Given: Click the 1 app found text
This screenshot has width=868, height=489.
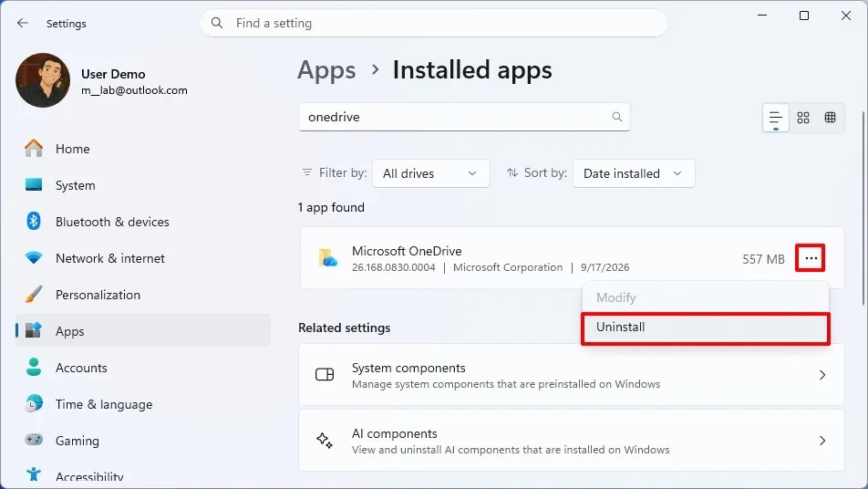Looking at the screenshot, I should point(331,208).
